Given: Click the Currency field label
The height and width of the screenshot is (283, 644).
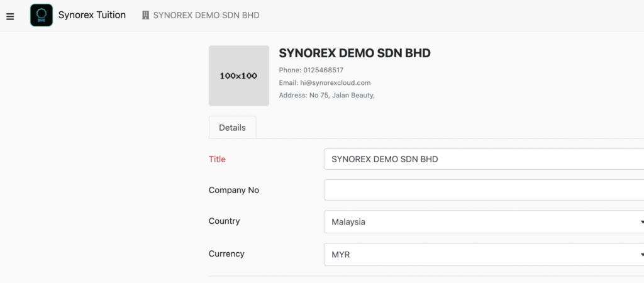Looking at the screenshot, I should coord(226,253).
